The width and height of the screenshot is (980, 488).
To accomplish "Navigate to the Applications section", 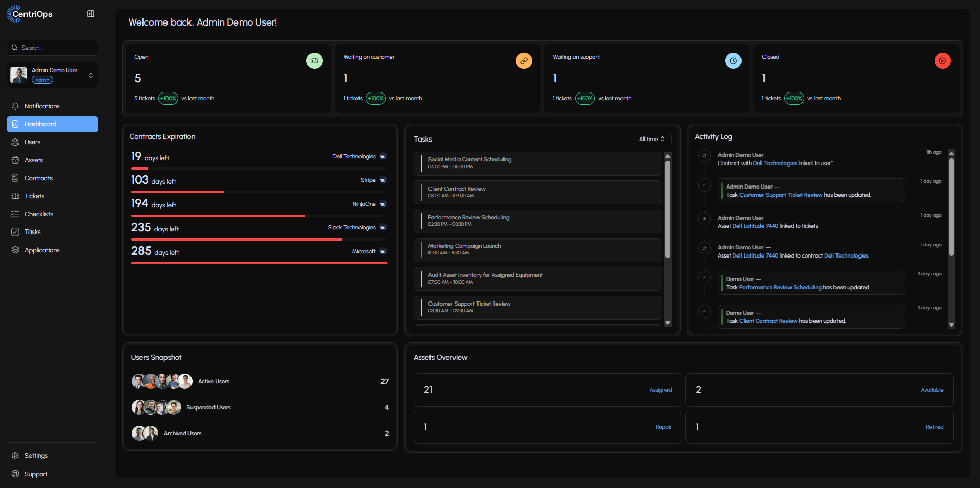I will (42, 250).
